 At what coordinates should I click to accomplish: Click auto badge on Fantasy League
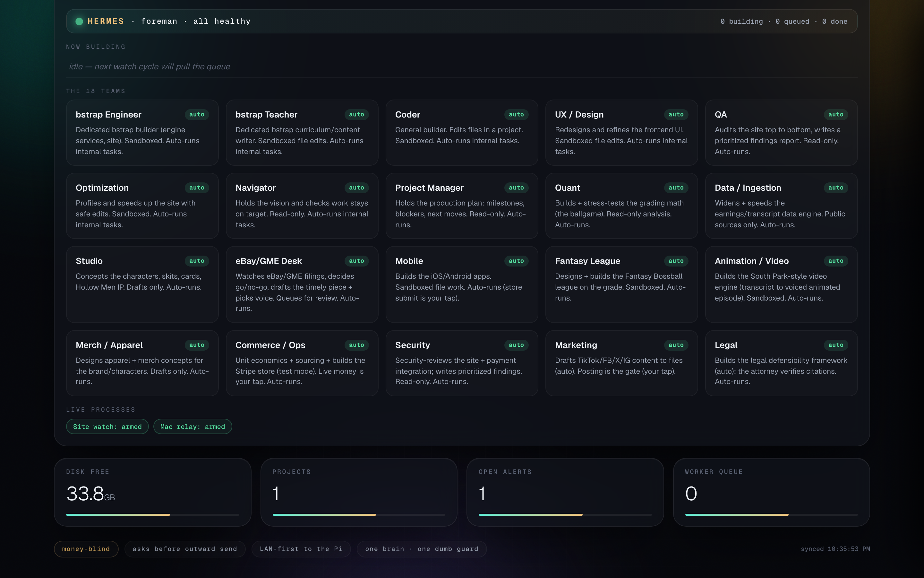point(676,261)
